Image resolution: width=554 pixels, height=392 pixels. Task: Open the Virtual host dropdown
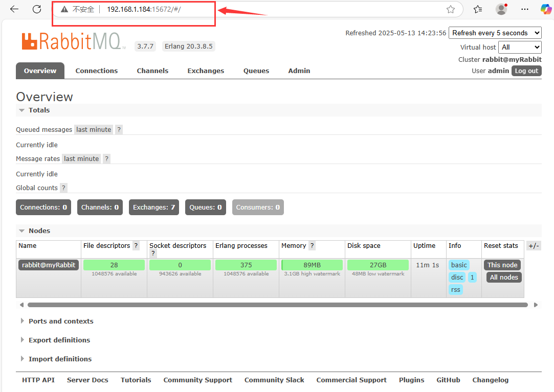coord(520,47)
